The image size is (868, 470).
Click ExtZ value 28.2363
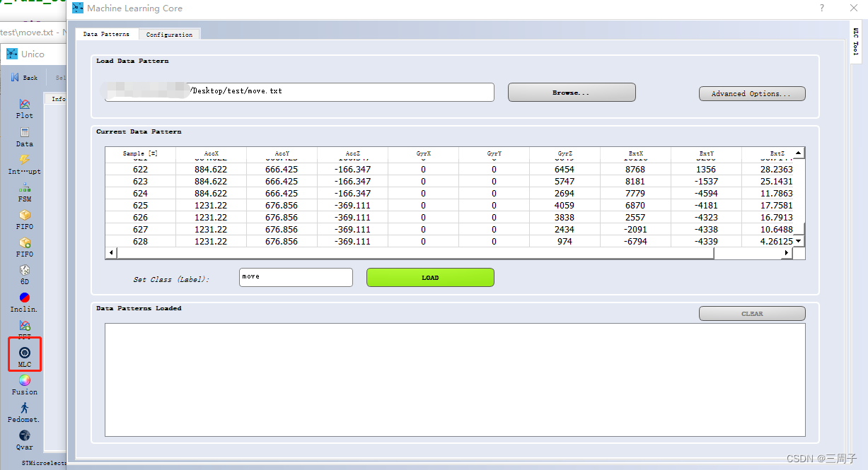pyautogui.click(x=777, y=170)
